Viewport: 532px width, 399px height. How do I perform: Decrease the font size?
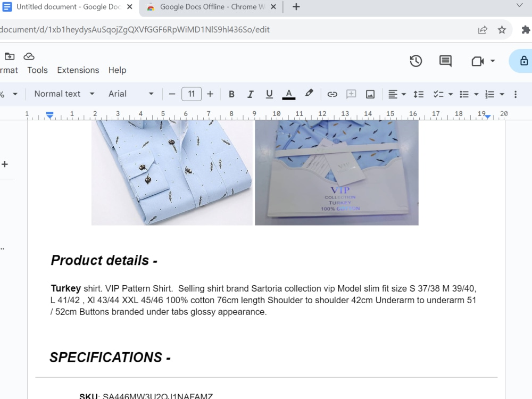click(172, 94)
